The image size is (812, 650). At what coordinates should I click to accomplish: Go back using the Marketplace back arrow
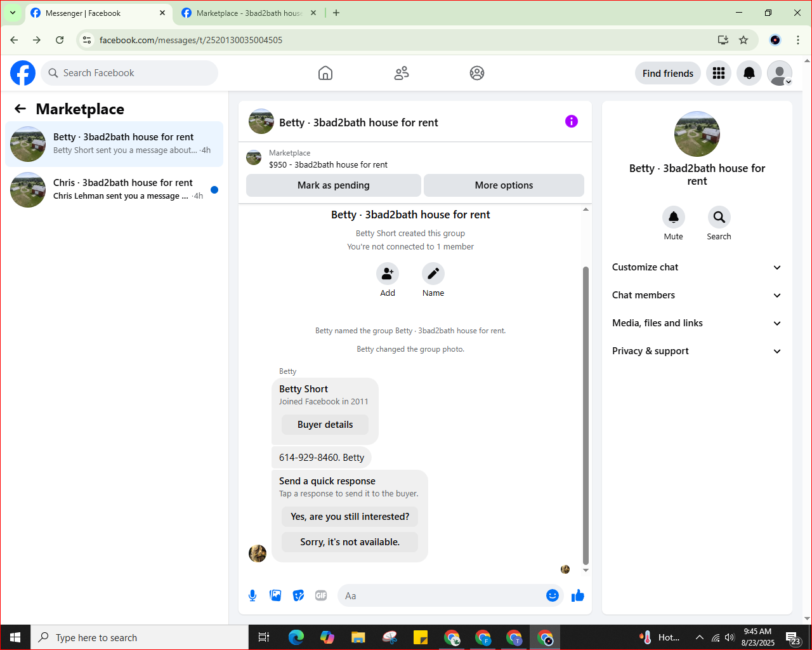[20, 109]
